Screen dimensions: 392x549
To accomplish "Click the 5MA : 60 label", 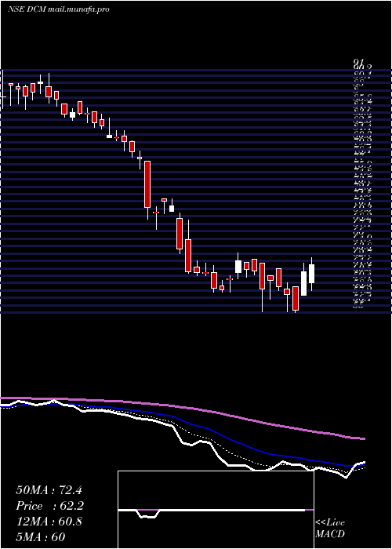I will (x=41, y=537).
